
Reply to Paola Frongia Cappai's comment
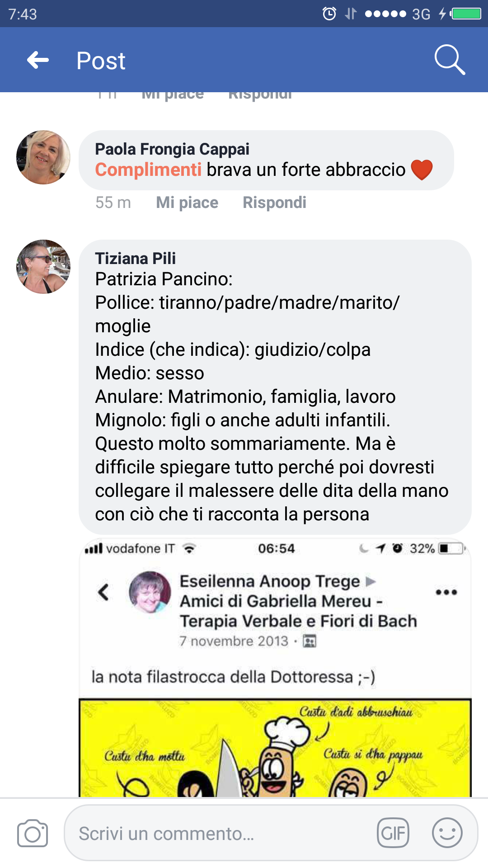(x=274, y=203)
